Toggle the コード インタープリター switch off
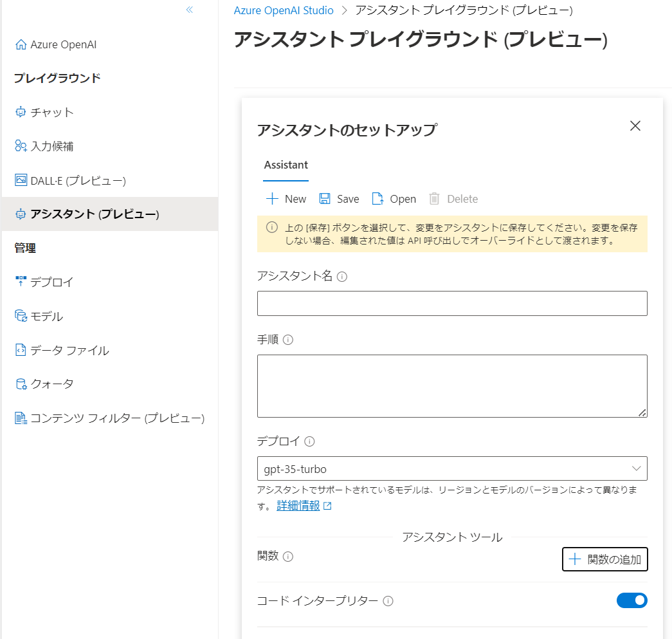Image resolution: width=672 pixels, height=639 pixels. pos(631,600)
